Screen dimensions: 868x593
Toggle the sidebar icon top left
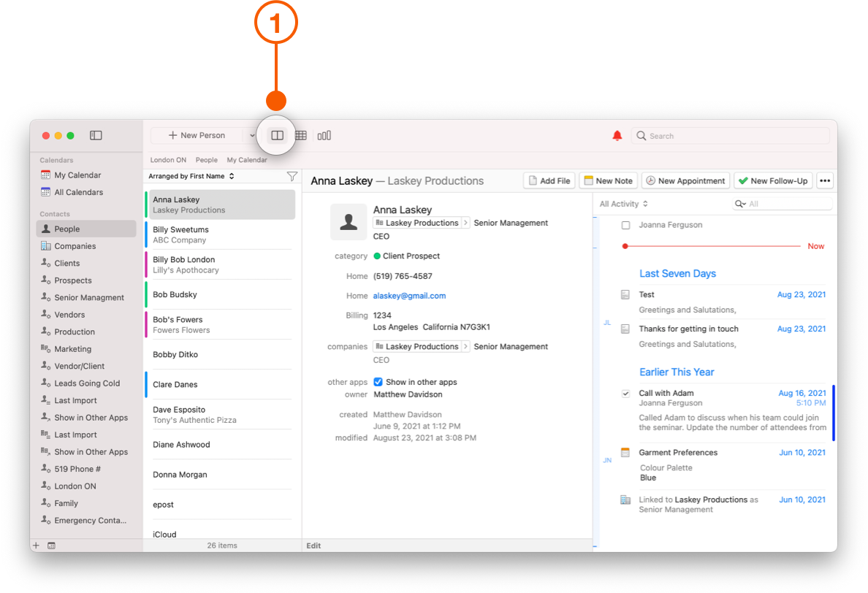coord(96,135)
